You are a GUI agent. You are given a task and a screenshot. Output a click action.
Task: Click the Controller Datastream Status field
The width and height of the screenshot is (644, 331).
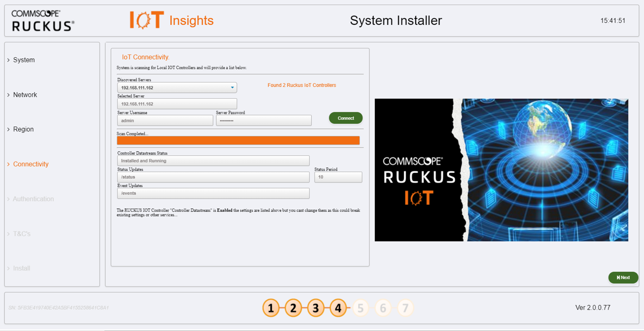coord(213,161)
